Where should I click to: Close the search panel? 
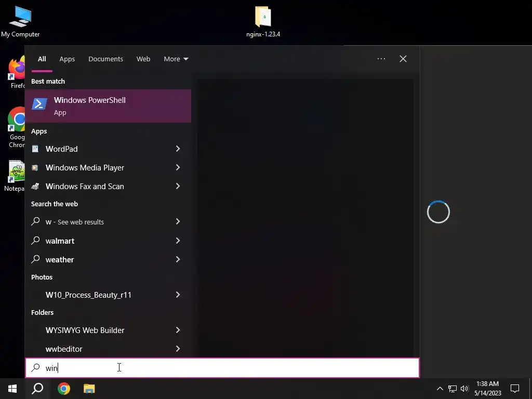coord(403,59)
